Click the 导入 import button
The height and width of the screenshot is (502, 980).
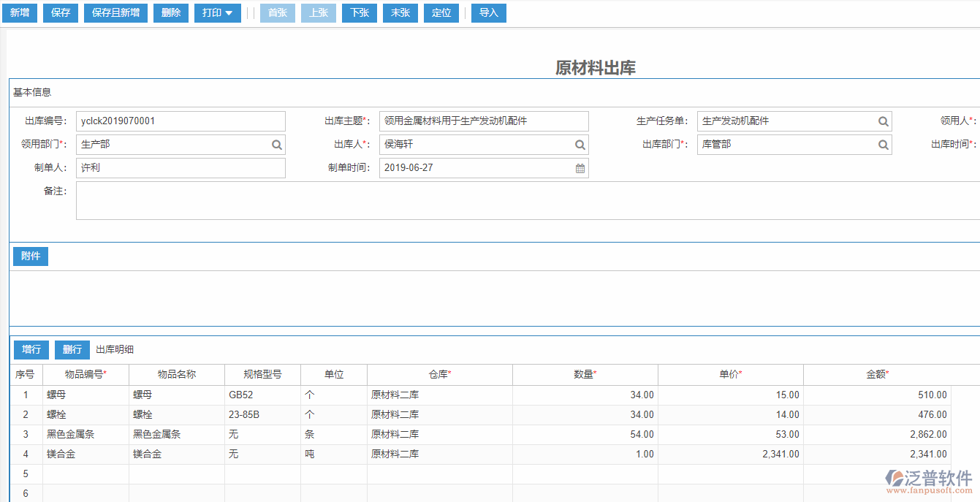[x=488, y=13]
